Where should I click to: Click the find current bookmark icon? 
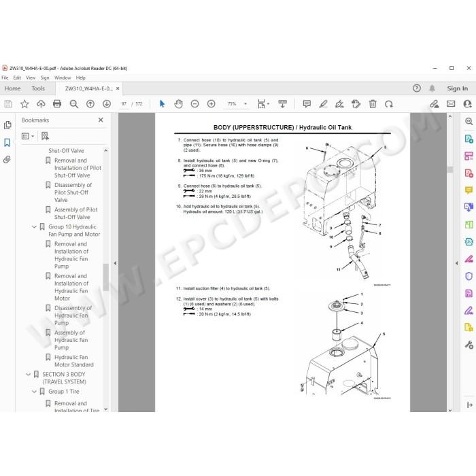(x=45, y=136)
